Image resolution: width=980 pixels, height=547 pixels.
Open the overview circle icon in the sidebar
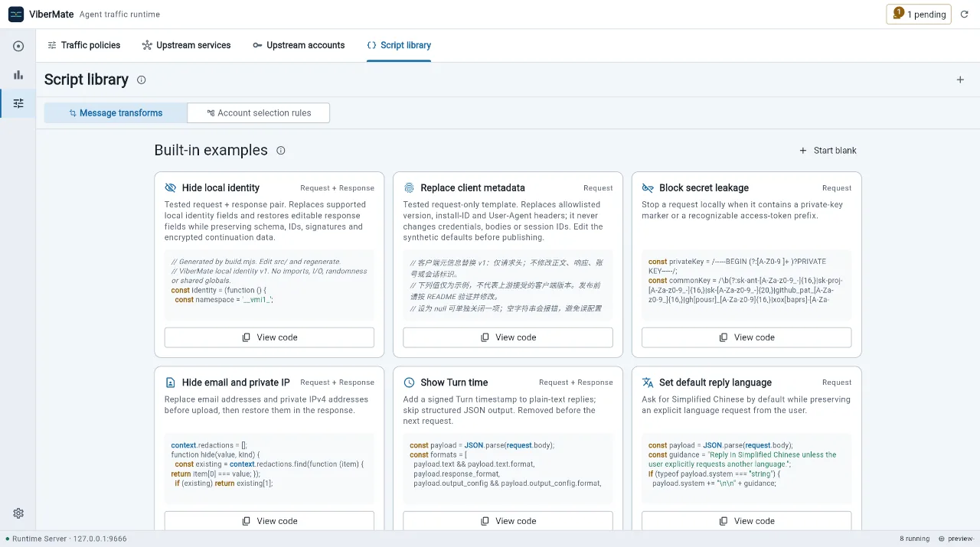18,46
